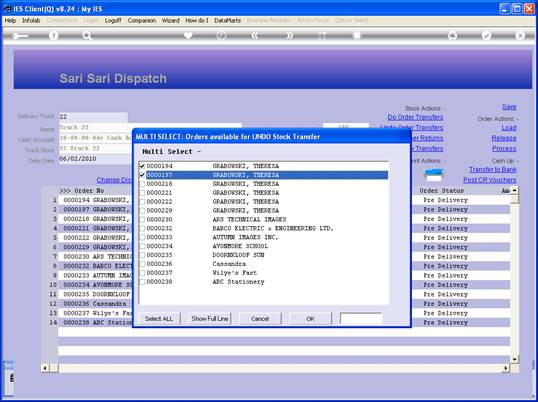
Task: Click the magnifying glass search icon
Action: point(87,35)
